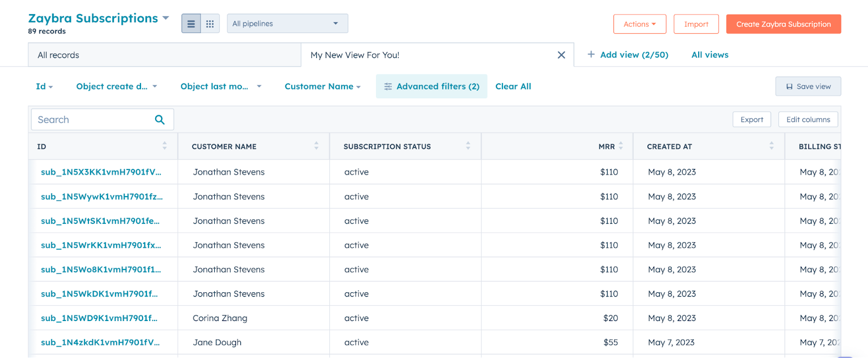Screen dimensions: 868x358
Task: Switch to board grid view icon
Action: 210,24
